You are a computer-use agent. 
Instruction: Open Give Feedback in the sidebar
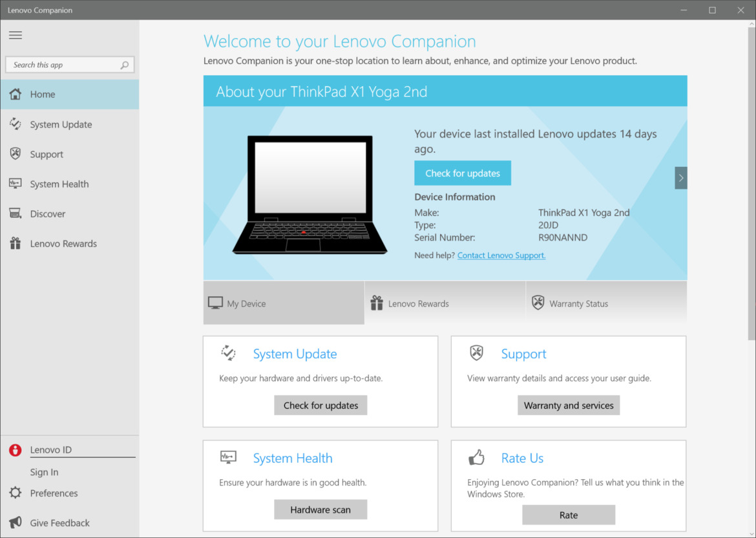[70, 522]
